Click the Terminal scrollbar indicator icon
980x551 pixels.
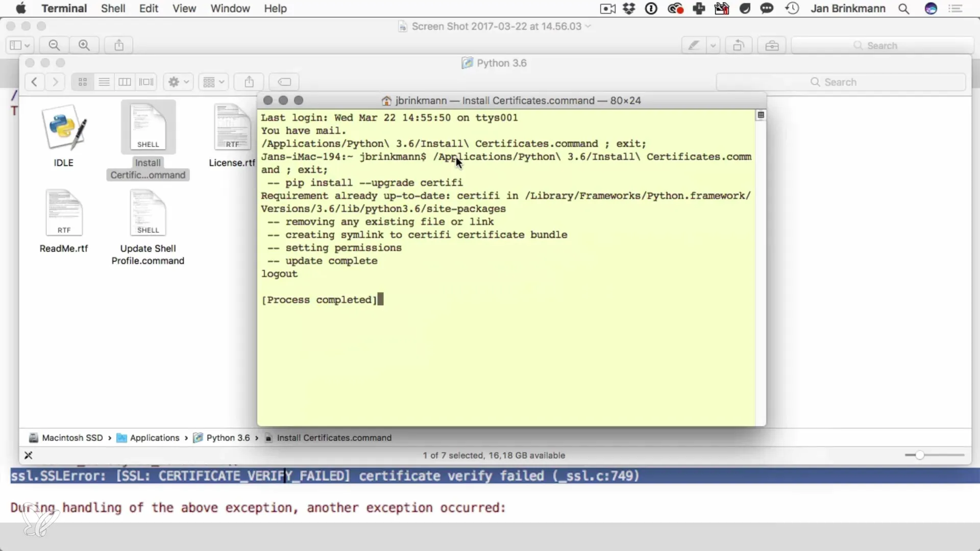point(761,115)
